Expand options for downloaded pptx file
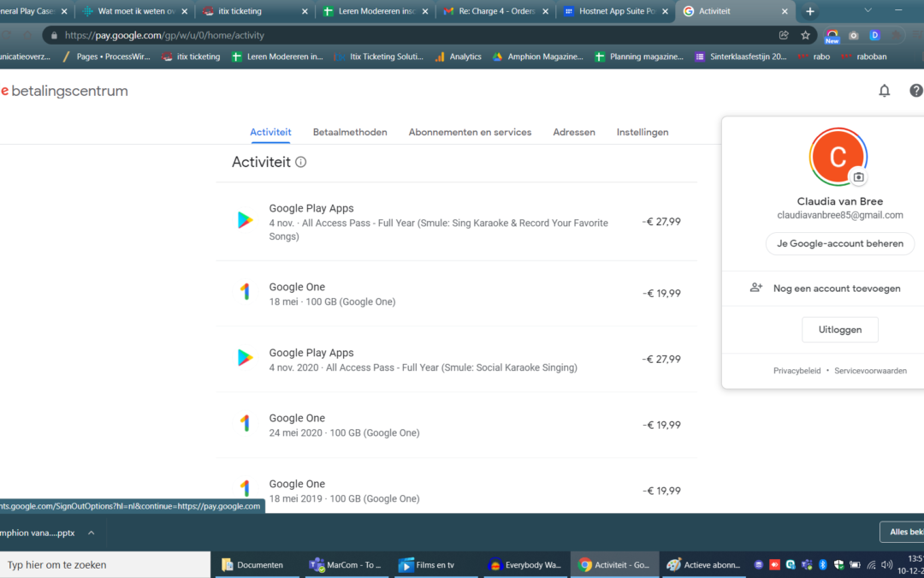The height and width of the screenshot is (578, 924). pyautogui.click(x=92, y=533)
